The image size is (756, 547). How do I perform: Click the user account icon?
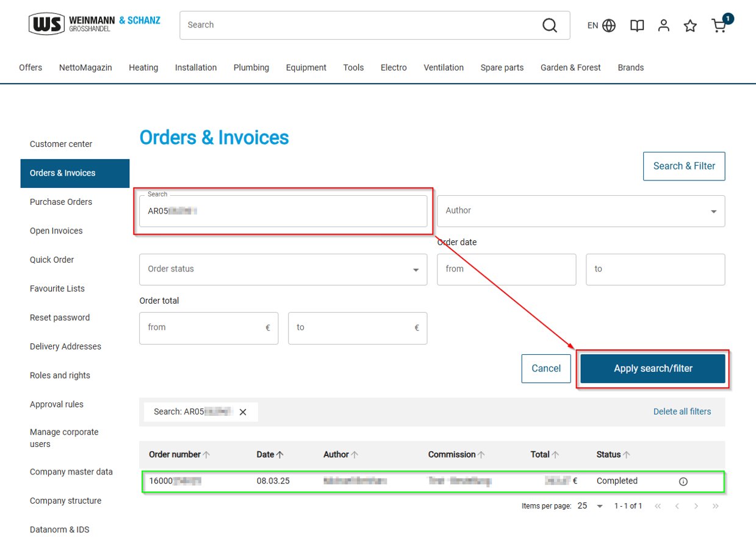point(664,26)
